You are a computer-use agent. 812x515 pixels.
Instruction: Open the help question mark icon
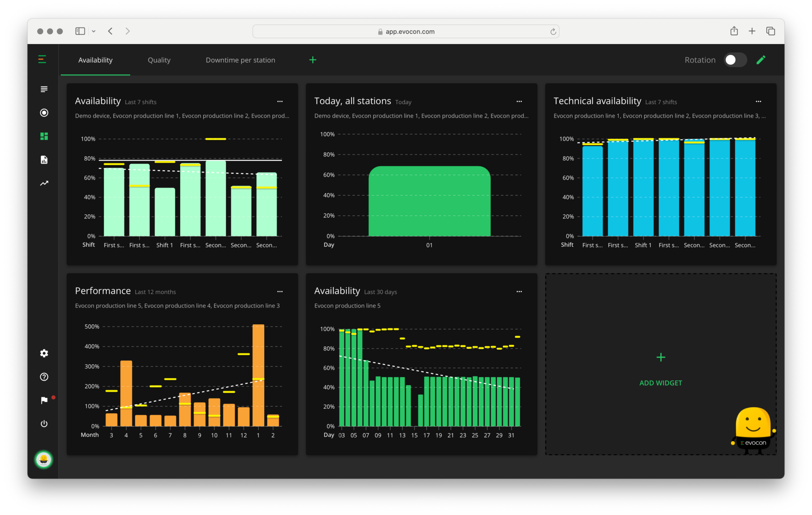coord(44,377)
